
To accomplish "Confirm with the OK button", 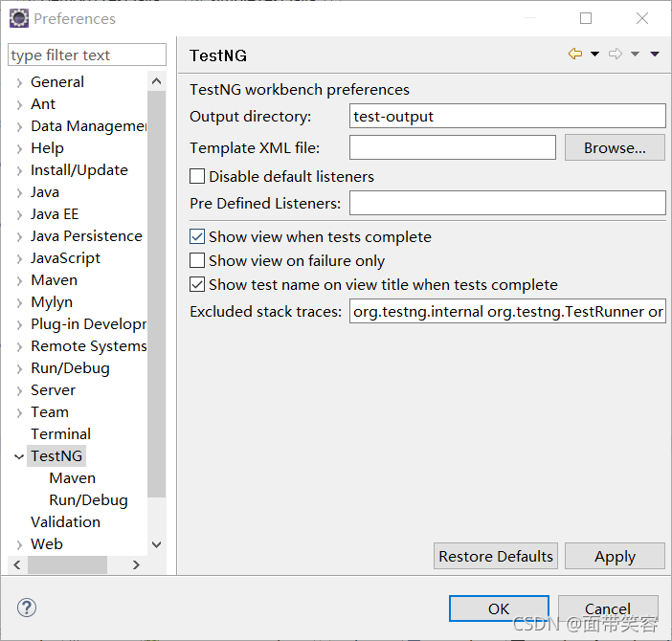I will click(x=499, y=608).
